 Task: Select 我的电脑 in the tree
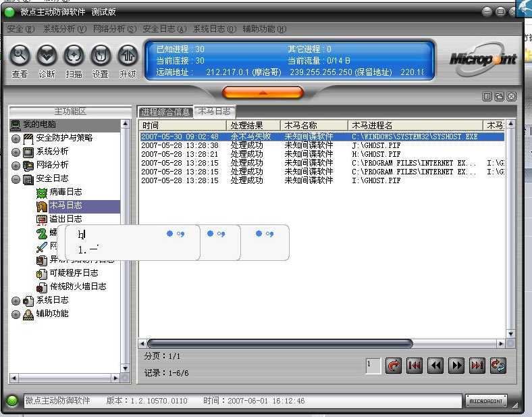coord(39,124)
